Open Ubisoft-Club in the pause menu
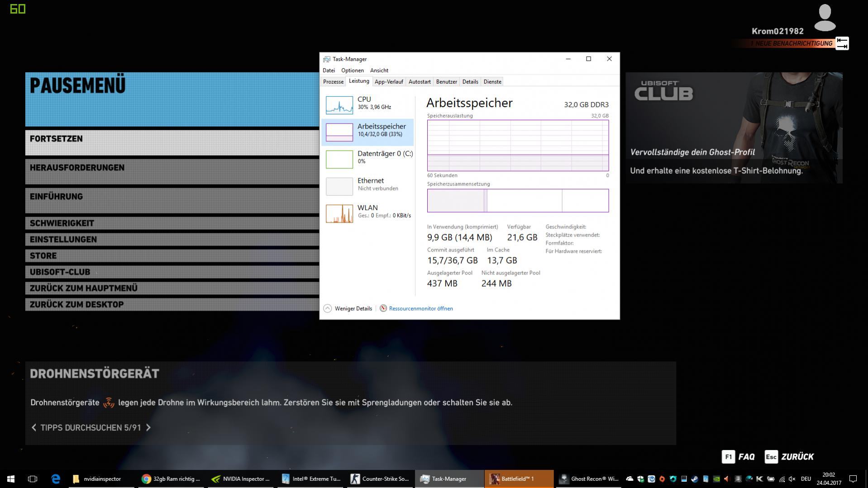 click(172, 272)
